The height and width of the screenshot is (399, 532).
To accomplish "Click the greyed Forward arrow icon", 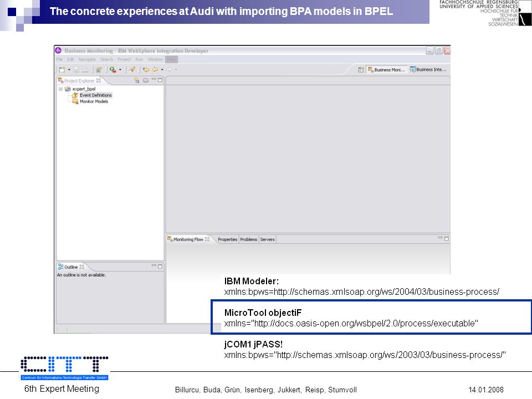I will [169, 70].
